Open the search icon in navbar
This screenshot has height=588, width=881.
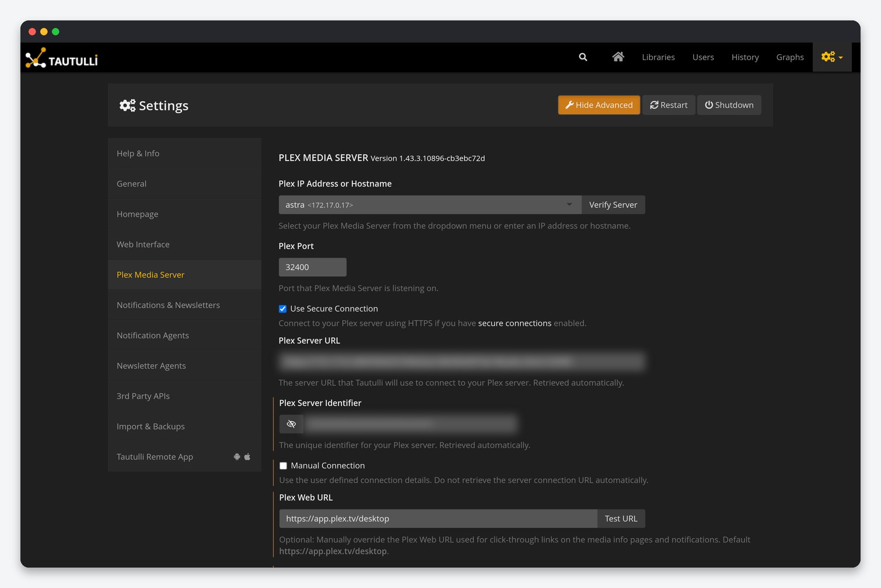click(583, 57)
